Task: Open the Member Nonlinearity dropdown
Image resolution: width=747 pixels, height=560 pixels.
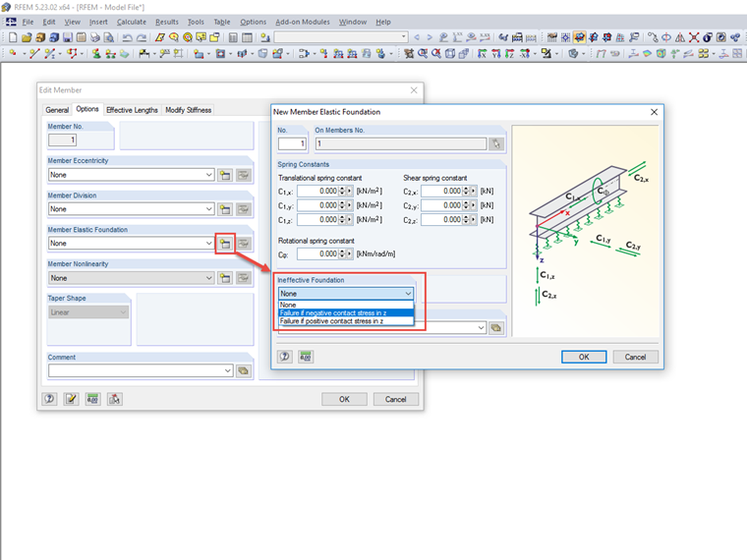Action: coord(208,278)
